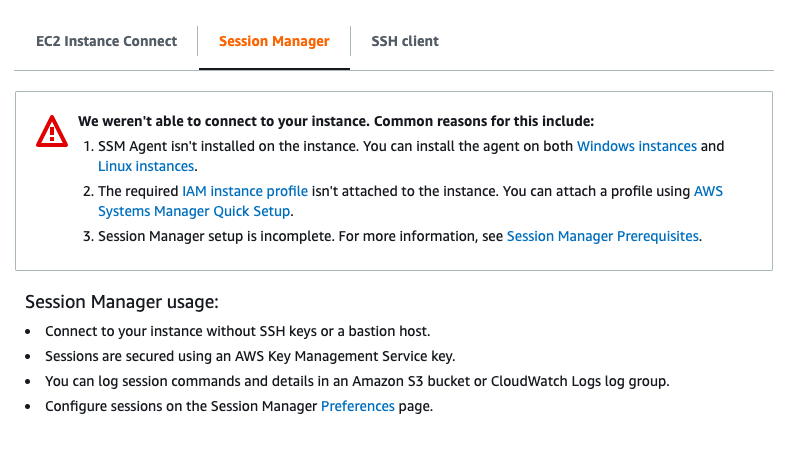This screenshot has width=791, height=467.
Task: Visit the Session Manager Preferences page link
Action: coord(357,407)
